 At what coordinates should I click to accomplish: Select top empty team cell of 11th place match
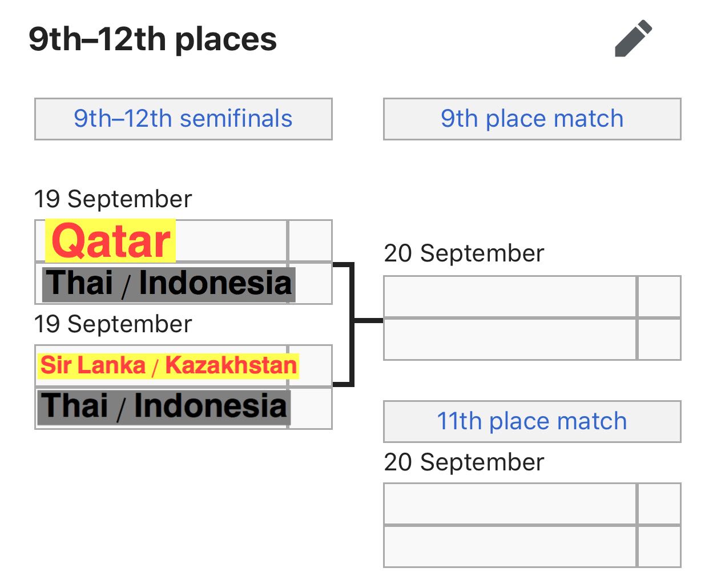coord(510,504)
